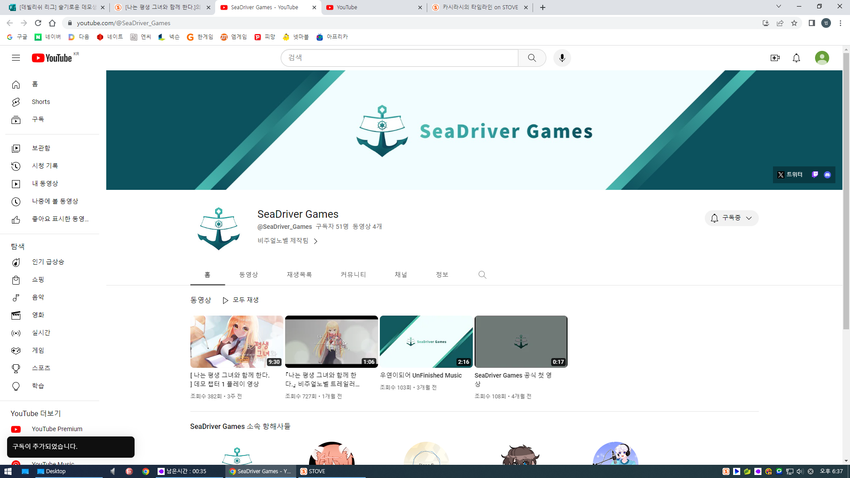Open video titled 우연이되어 UnFinished Music
Image resolution: width=850 pixels, height=478 pixels.
(421, 375)
